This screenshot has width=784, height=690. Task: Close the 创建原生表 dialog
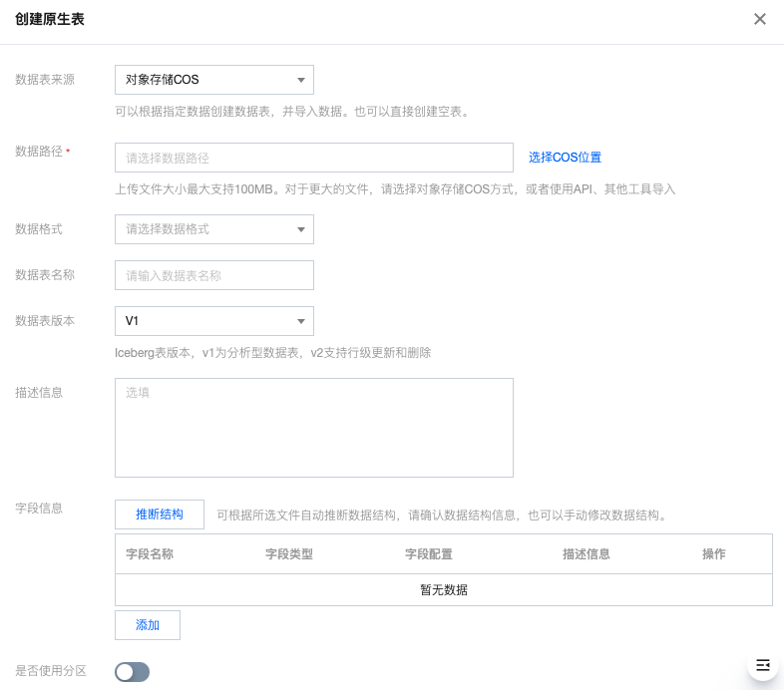tap(760, 19)
